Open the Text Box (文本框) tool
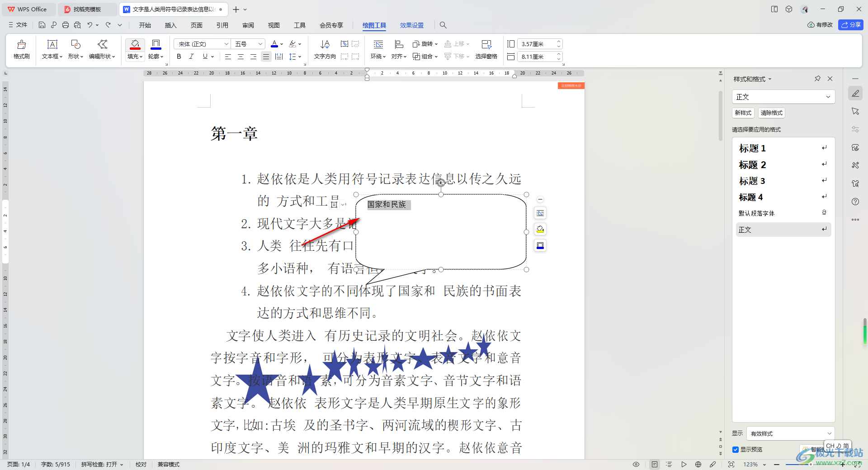 [52, 49]
